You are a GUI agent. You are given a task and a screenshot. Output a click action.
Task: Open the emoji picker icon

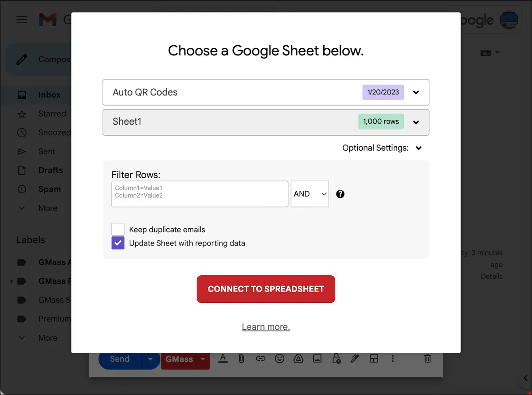tap(279, 359)
